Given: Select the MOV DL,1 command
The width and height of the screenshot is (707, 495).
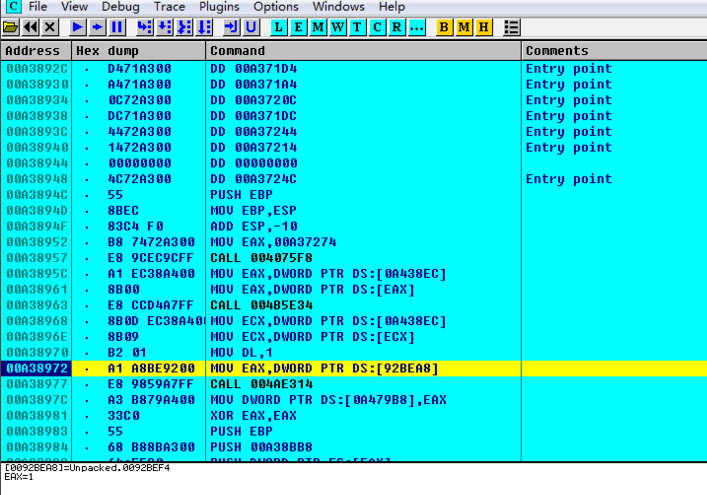Looking at the screenshot, I should point(242,353).
